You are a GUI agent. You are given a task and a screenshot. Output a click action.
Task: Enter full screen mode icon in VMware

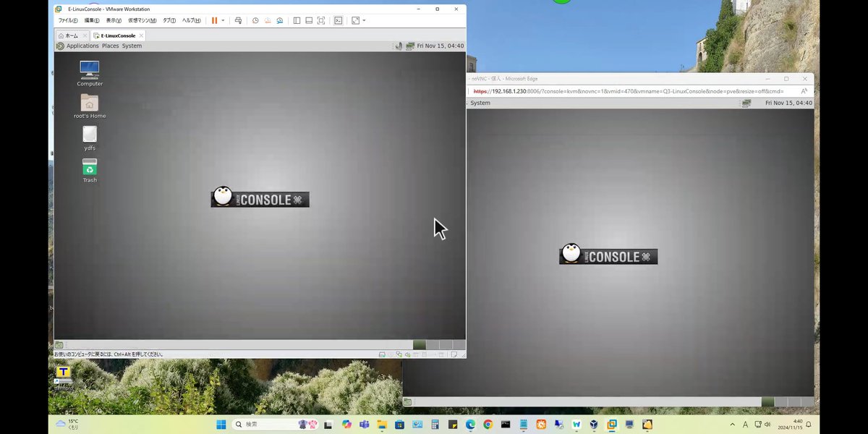321,20
